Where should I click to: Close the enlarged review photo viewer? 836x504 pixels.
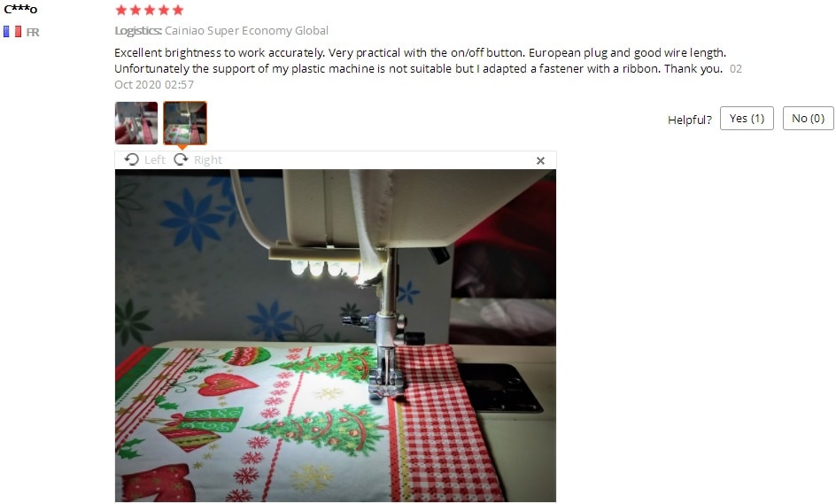pyautogui.click(x=540, y=160)
